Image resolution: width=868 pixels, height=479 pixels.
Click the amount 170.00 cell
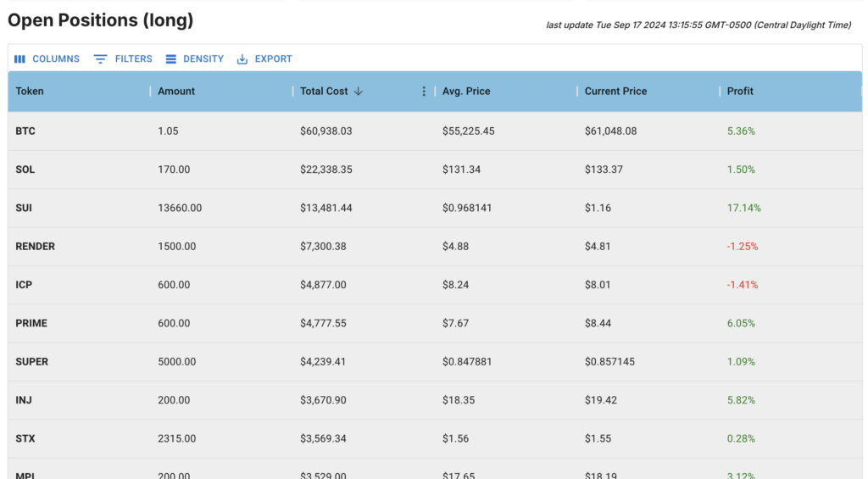pyautogui.click(x=221, y=170)
